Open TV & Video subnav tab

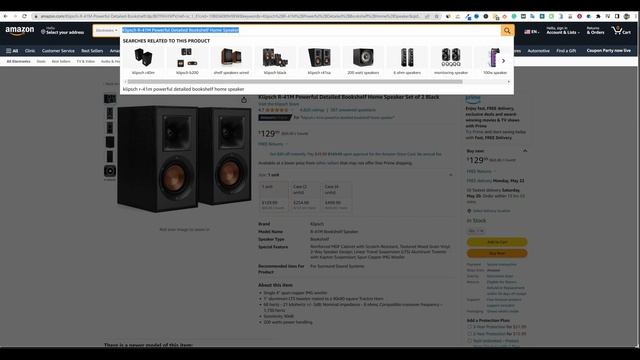tap(86, 61)
